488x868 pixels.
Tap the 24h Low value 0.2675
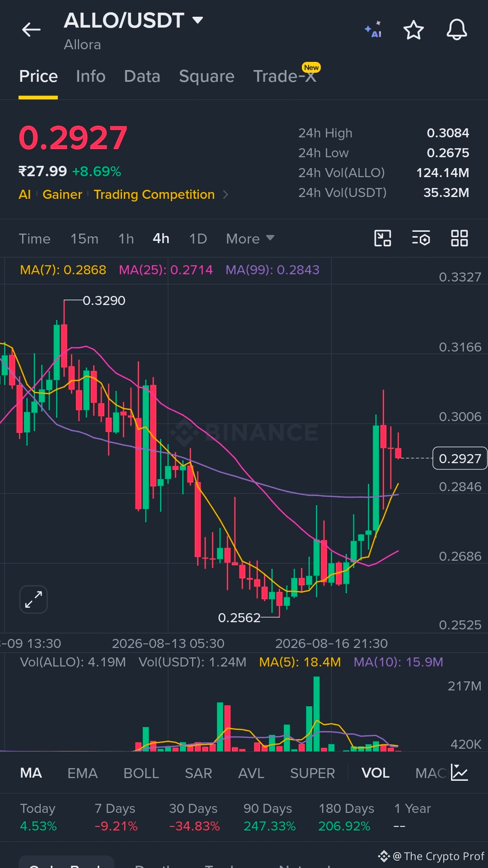(448, 153)
